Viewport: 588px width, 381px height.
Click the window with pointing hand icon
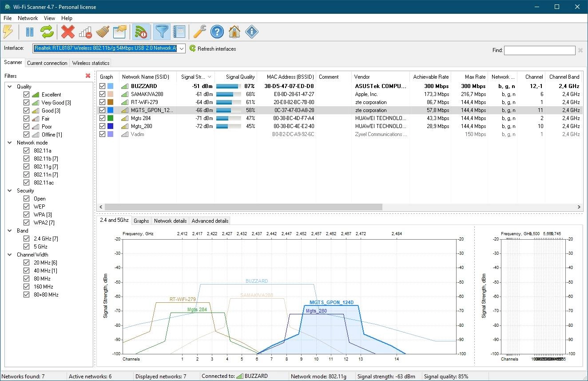(x=119, y=32)
